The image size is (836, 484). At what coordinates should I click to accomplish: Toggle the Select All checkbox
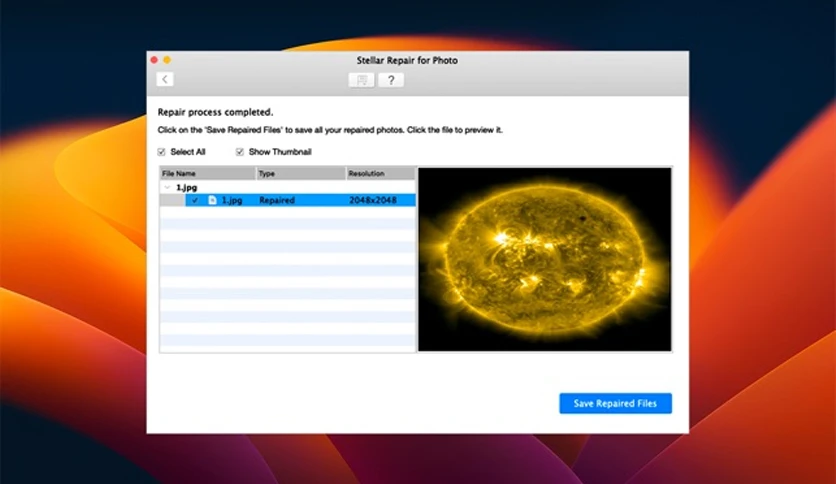point(162,152)
